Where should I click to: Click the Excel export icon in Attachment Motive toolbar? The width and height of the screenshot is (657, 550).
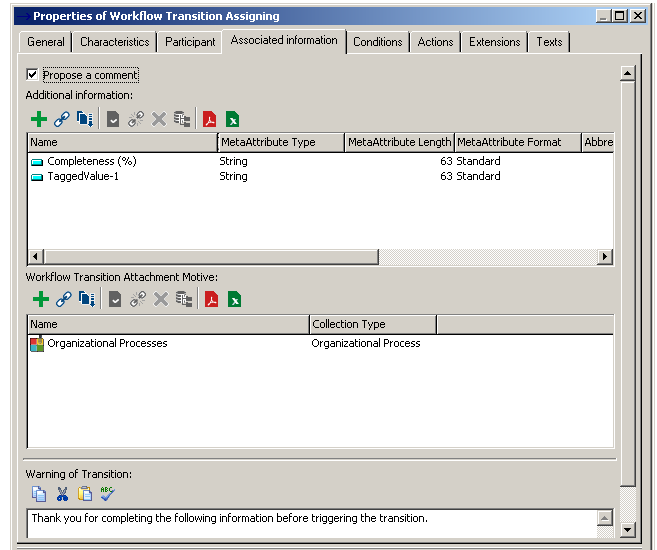pos(233,300)
